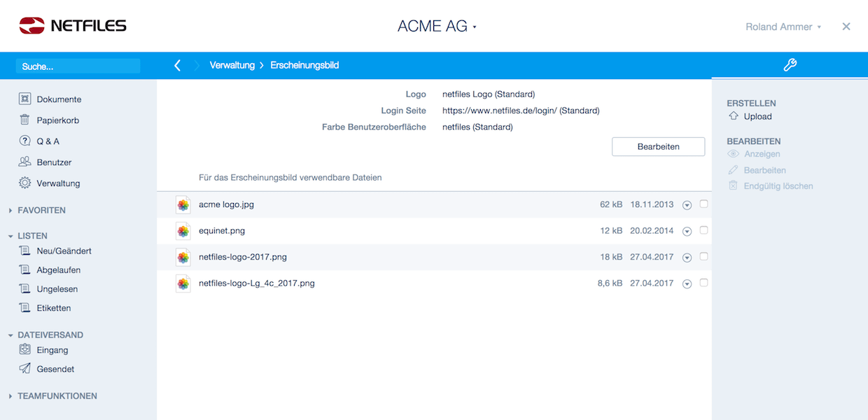Click the Upload arrow icon
The width and height of the screenshot is (868, 420).
tap(734, 116)
